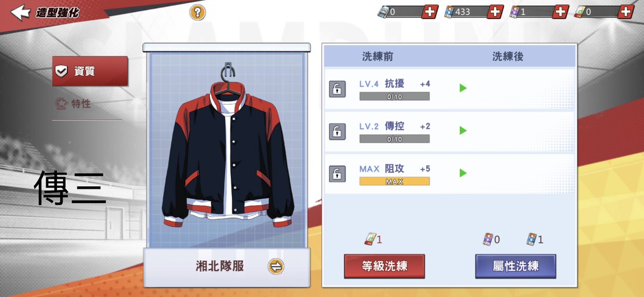Add more of the first currency showing 0
The width and height of the screenshot is (644, 297).
(x=430, y=12)
